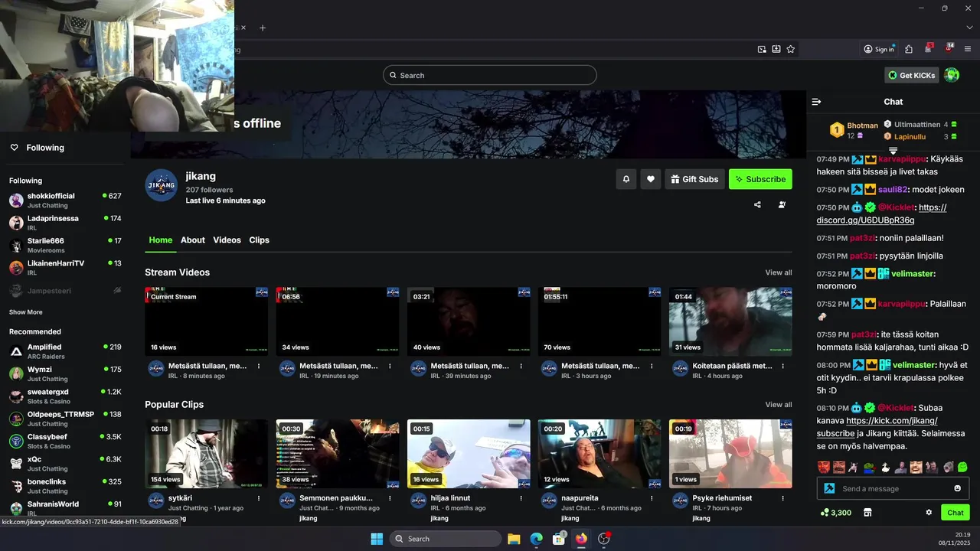Open options menu for Psyke riehumiset clip

click(782, 498)
